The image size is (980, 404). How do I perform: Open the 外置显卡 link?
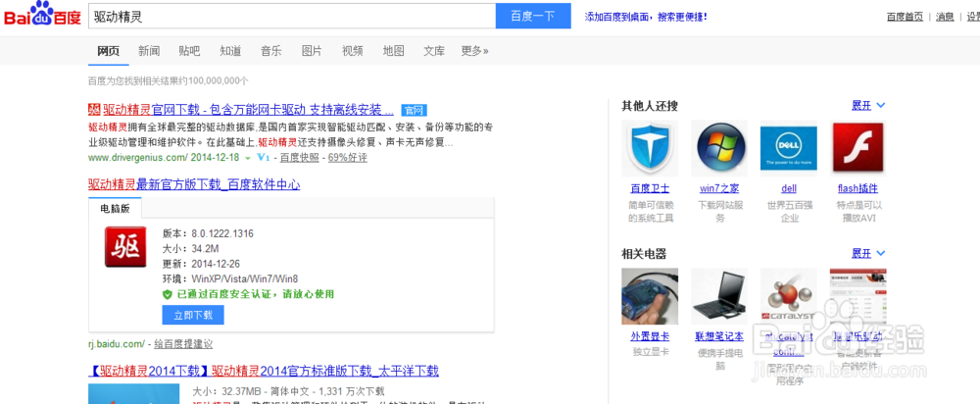click(x=650, y=336)
